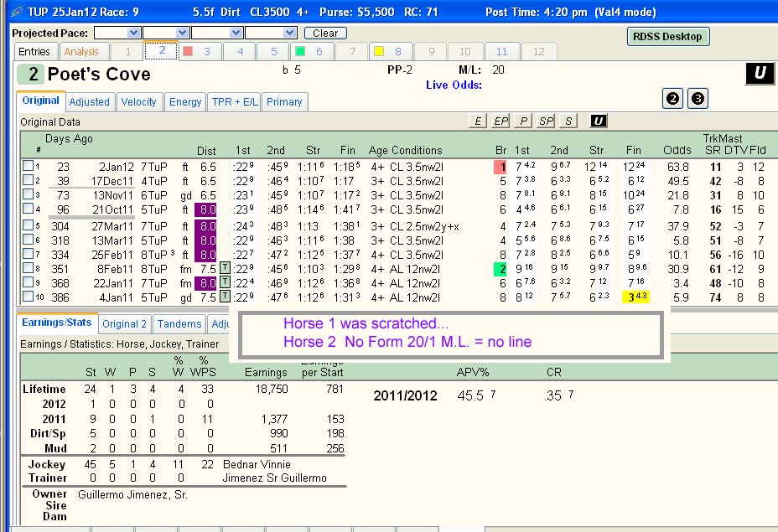Viewport: 778px width, 532px height.
Task: Click the 2Jan12 race date
Action: tap(116, 167)
